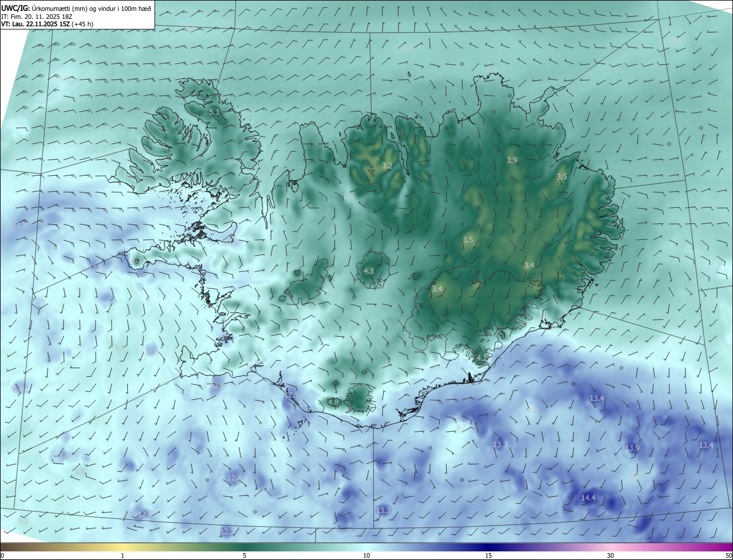Screen dimensions: 733x560
Task: Click the 14.4 value label over the ocean
Action: tap(588, 498)
